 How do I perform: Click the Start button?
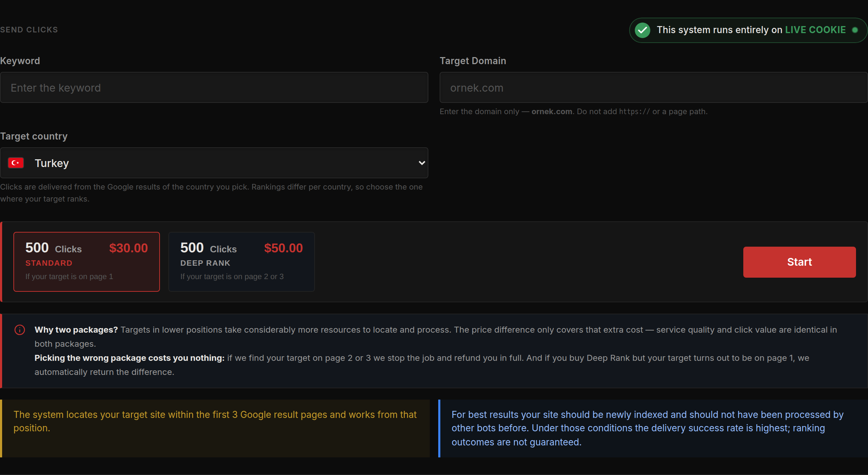[x=799, y=262]
